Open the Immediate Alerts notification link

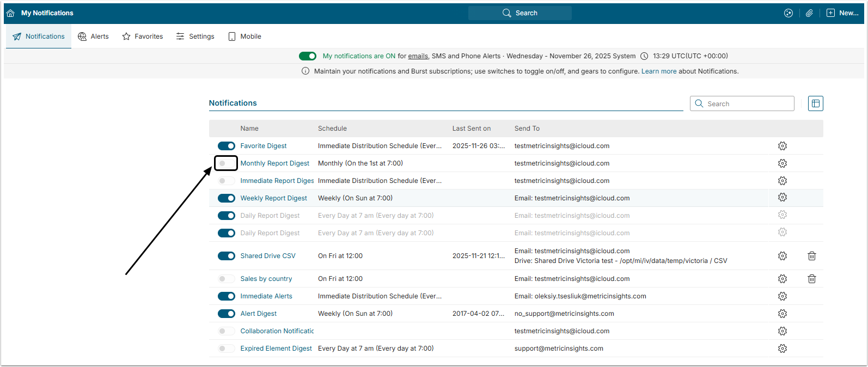[x=266, y=296]
